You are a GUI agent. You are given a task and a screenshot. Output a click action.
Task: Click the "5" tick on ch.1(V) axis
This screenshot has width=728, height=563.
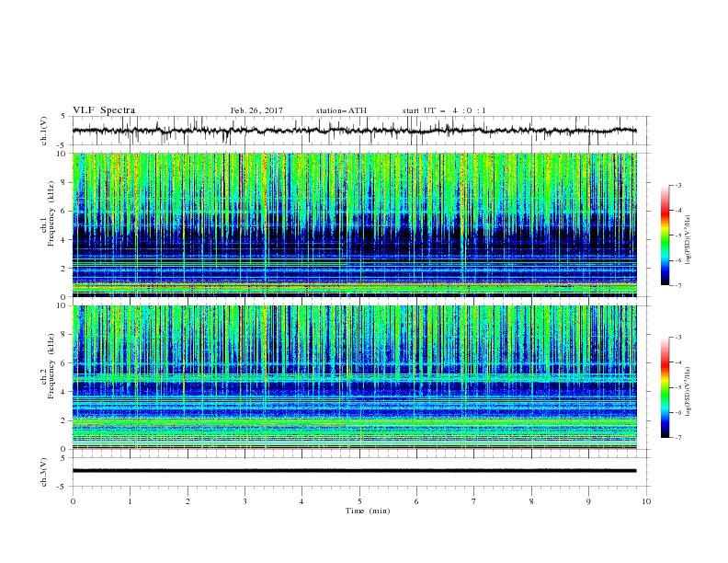[64, 116]
